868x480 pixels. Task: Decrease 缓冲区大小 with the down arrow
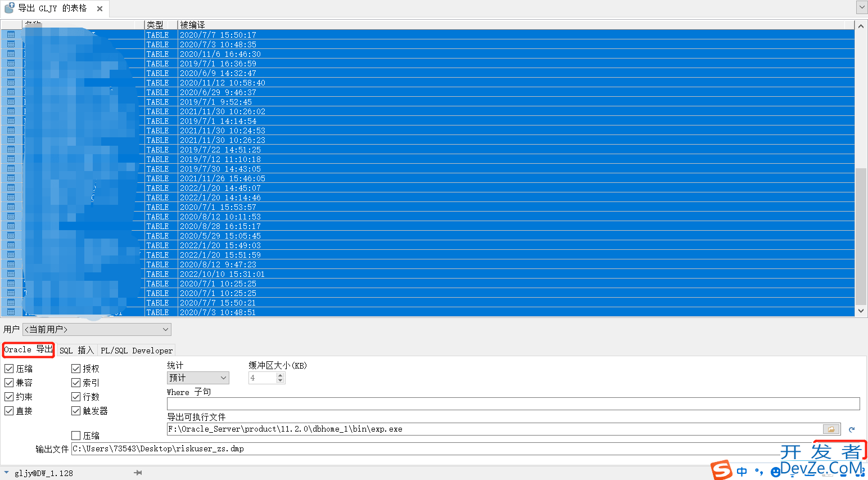(281, 381)
